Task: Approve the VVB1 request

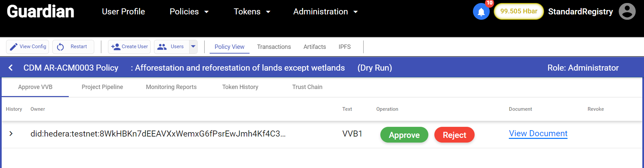Action: coord(404,135)
